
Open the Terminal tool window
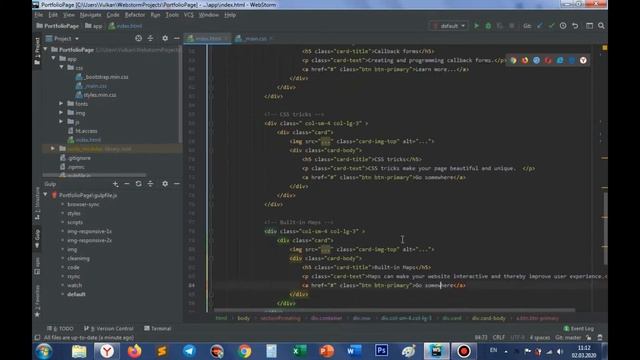coord(158,329)
